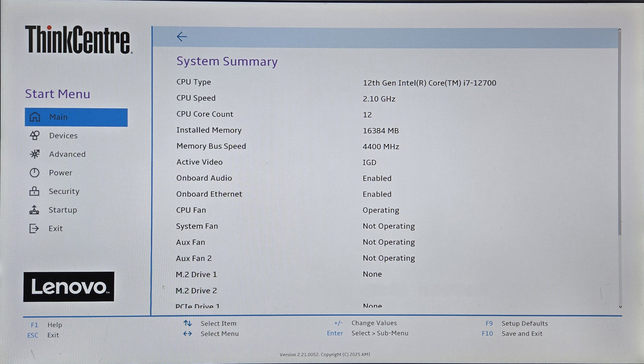
Task: Click F10 Save and Exit
Action: click(x=512, y=334)
